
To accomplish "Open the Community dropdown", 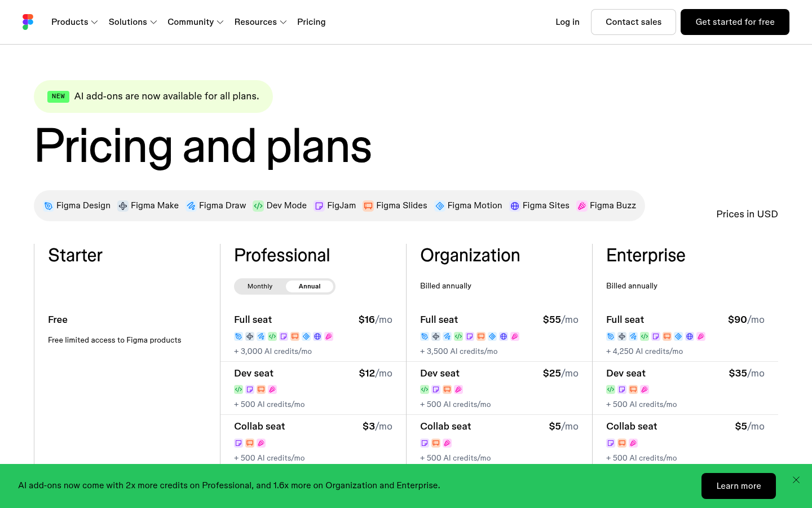I will click(x=196, y=22).
